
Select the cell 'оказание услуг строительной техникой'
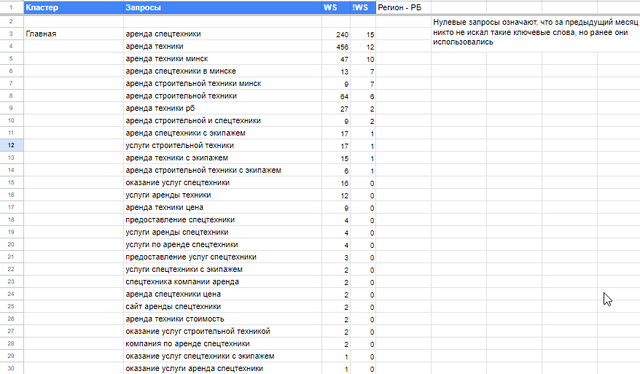(222, 331)
